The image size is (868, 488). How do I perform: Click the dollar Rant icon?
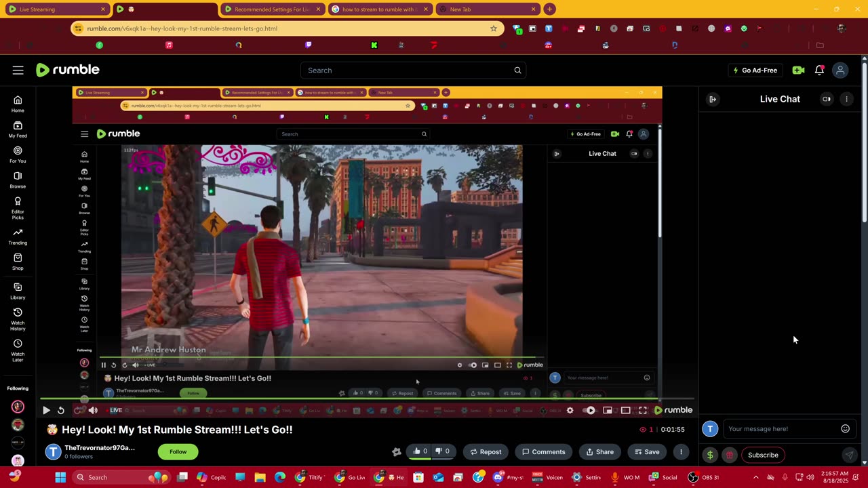[710, 455]
